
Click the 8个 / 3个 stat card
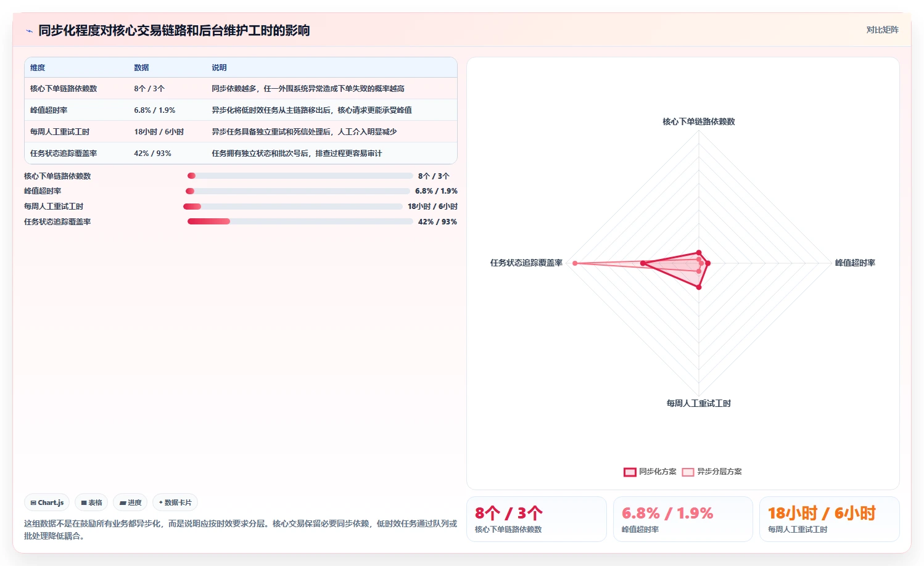tap(537, 519)
